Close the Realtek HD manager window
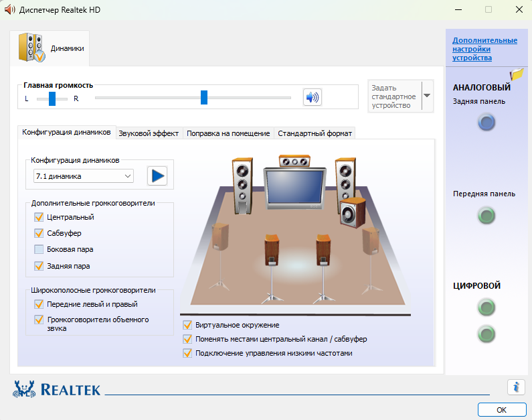 click(519, 9)
